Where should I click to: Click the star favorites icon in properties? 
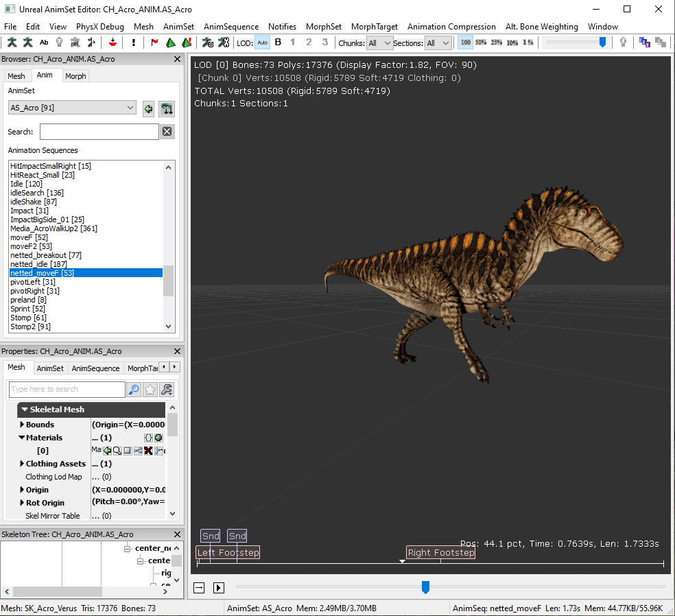pos(150,390)
